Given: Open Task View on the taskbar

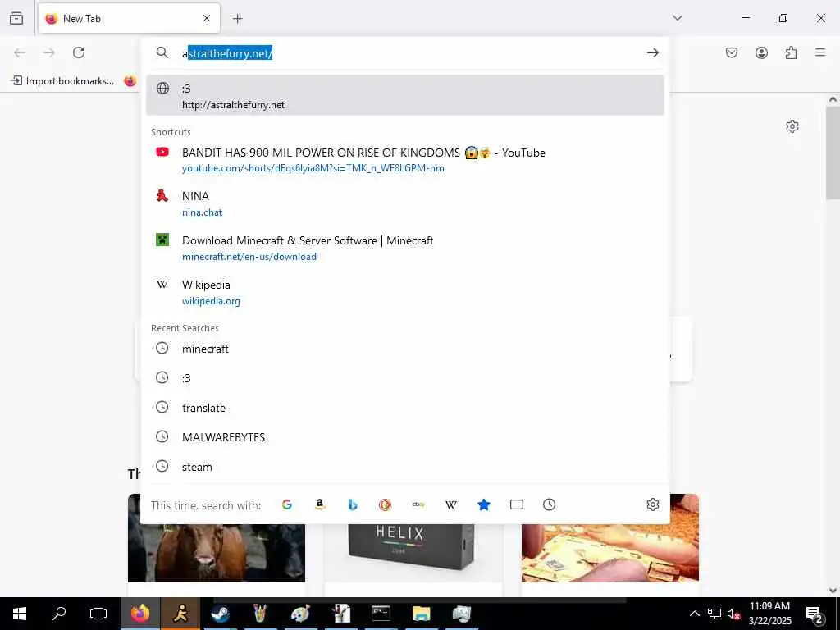Looking at the screenshot, I should click(98, 614).
